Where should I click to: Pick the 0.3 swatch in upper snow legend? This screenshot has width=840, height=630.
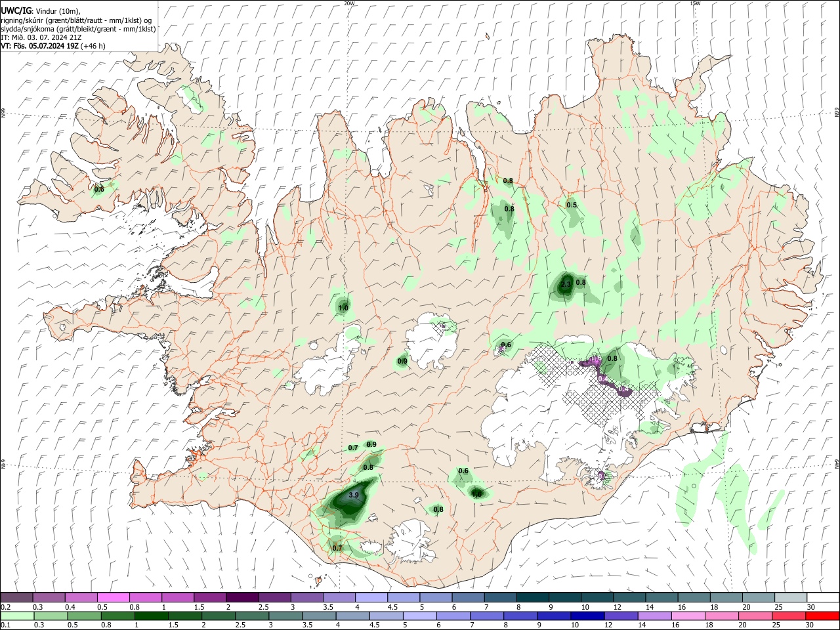coord(49,598)
